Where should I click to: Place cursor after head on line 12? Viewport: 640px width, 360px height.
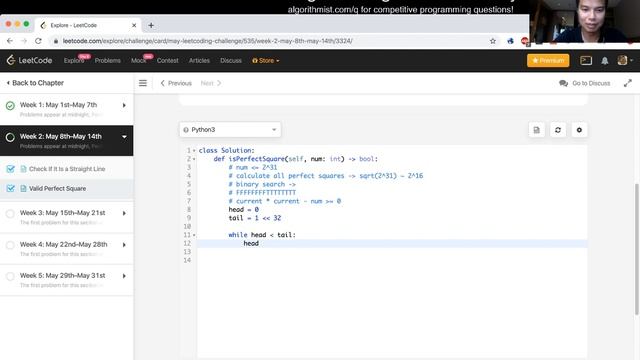(259, 244)
